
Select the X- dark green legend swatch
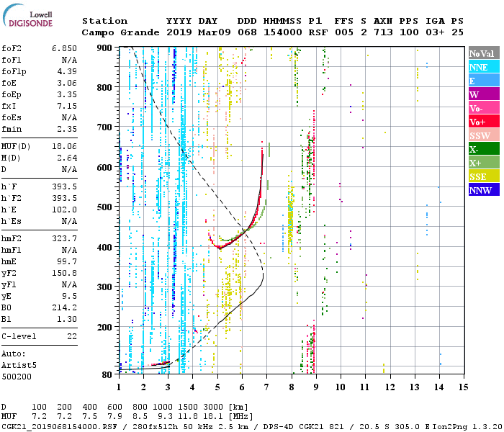tap(484, 149)
